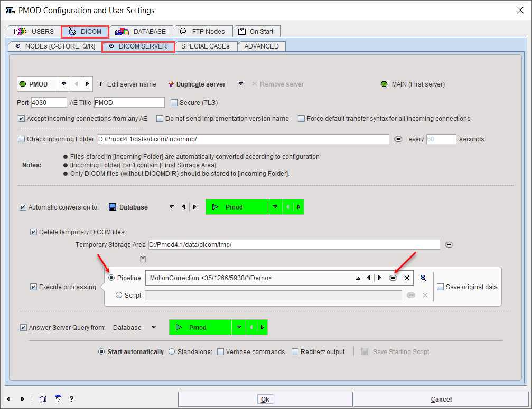Select Standalone radio button
Screen dimensions: 532x409
(172, 351)
